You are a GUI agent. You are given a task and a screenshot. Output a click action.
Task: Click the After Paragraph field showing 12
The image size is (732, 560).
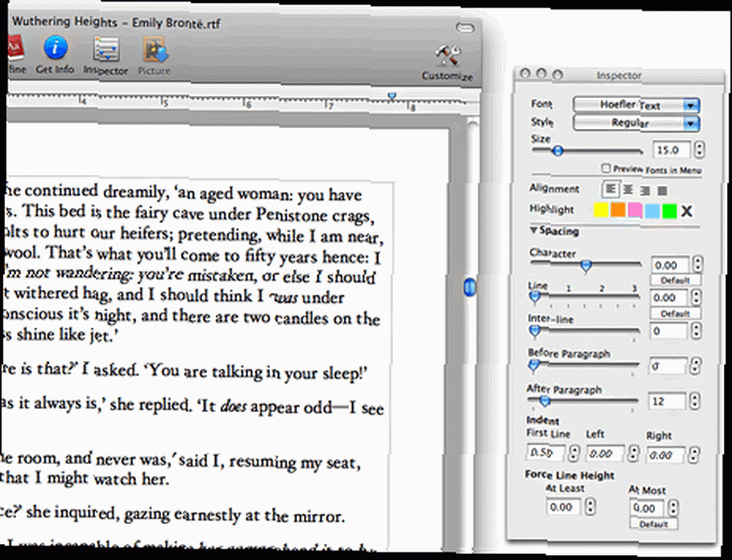pos(667,401)
